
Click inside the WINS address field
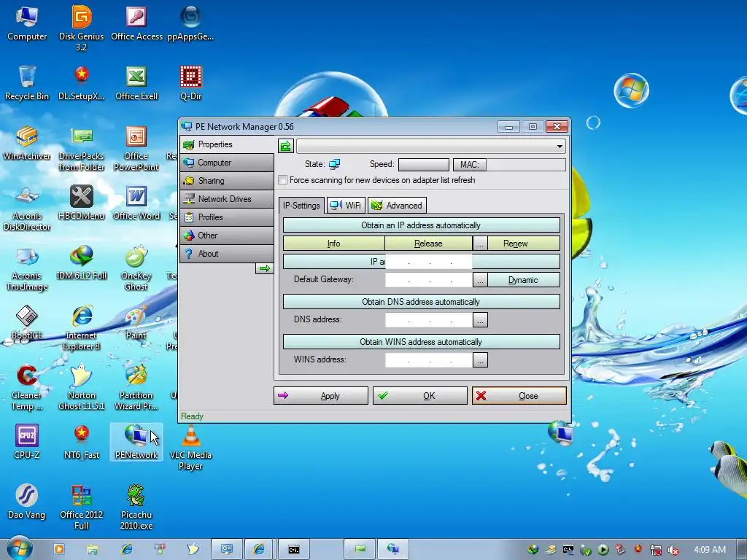click(x=428, y=360)
